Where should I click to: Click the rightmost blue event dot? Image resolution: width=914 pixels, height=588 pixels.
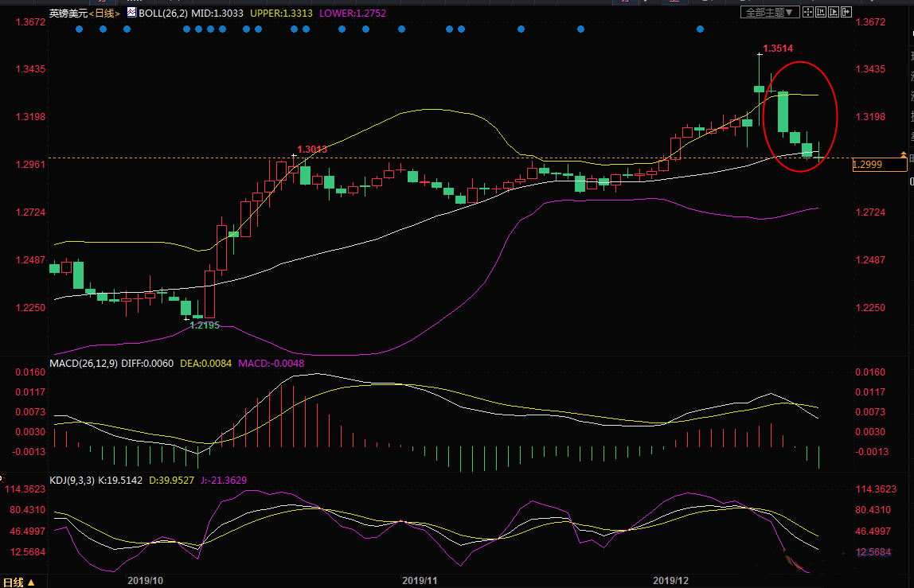point(701,29)
